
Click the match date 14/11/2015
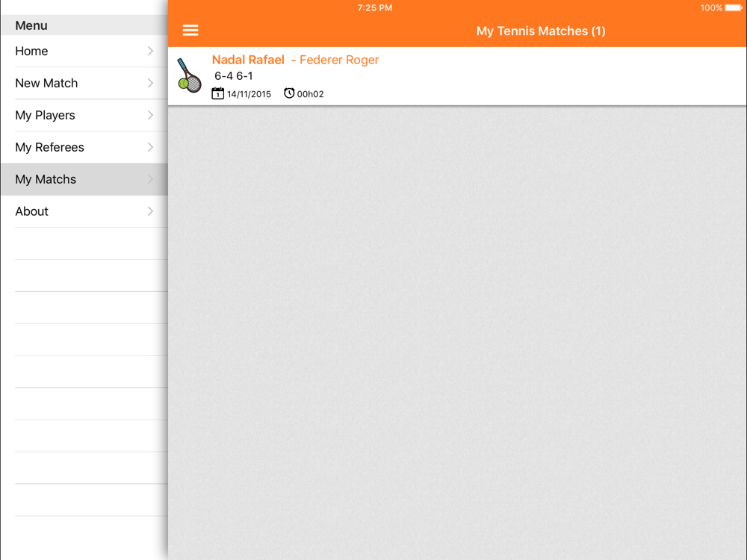[249, 94]
